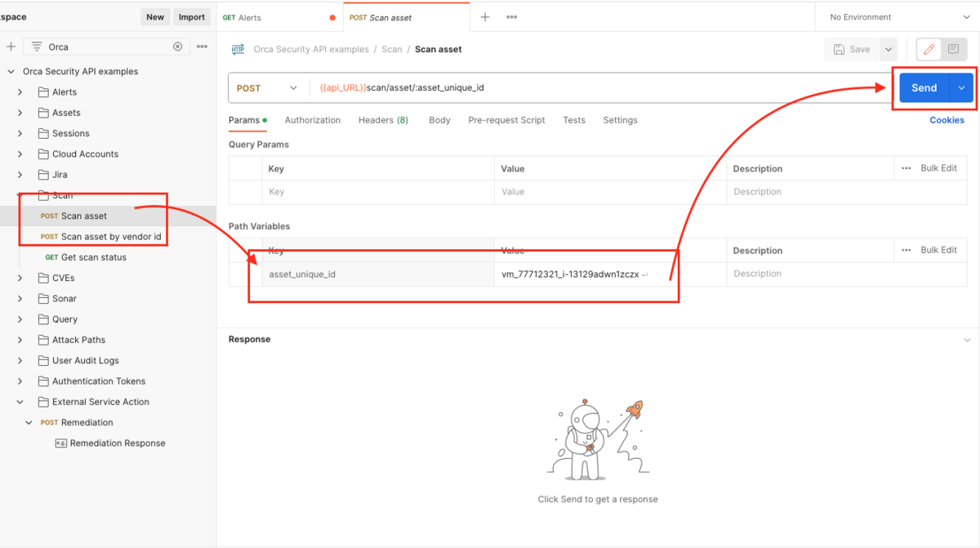Expand the Sessions folder
The width and height of the screenshot is (980, 548).
point(20,133)
